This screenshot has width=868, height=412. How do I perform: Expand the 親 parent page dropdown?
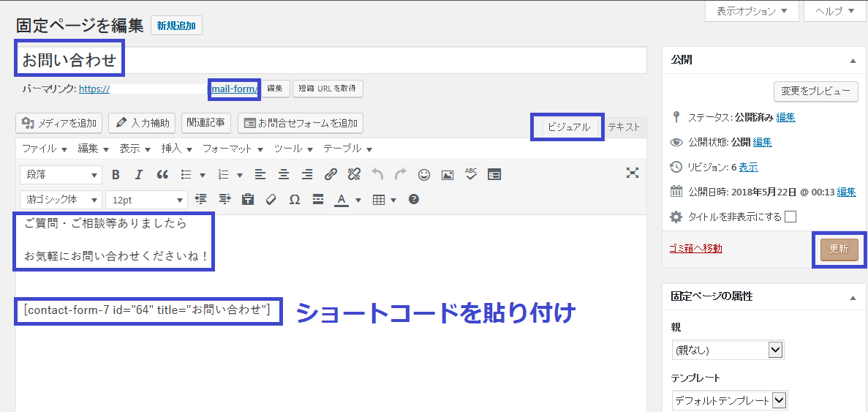point(728,351)
